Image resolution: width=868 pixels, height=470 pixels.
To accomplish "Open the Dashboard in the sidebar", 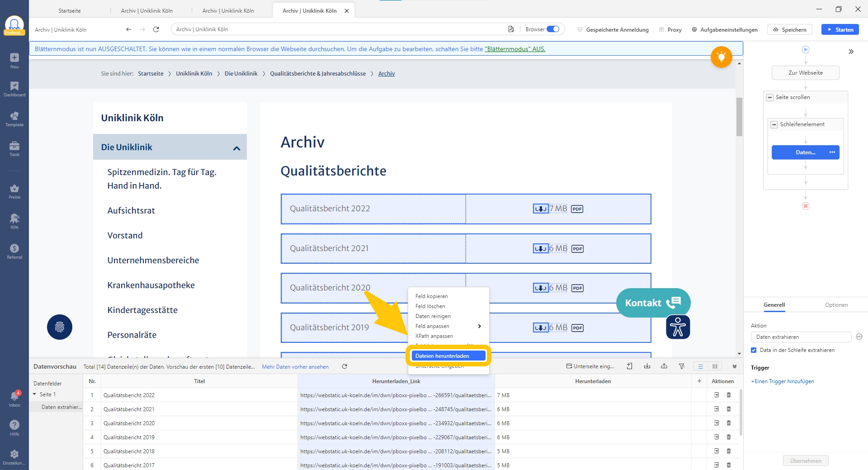I will click(14, 89).
